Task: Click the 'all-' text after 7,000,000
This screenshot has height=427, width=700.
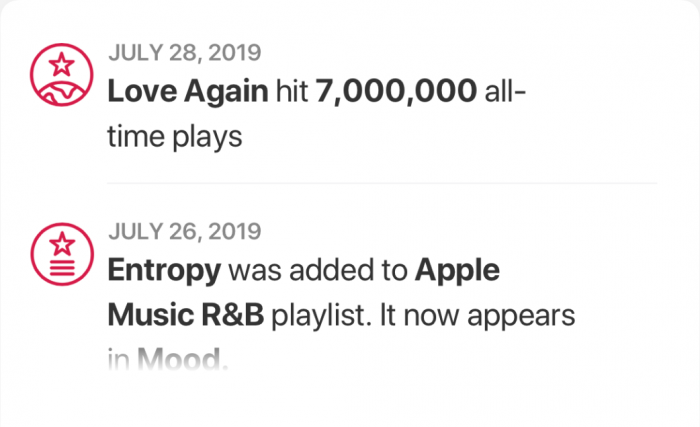Action: pyautogui.click(x=506, y=93)
